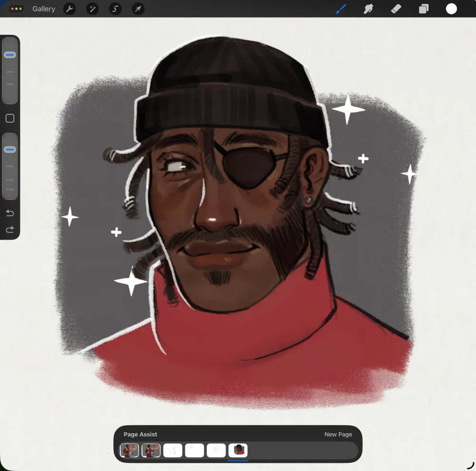Open the white color picker circle
Screen dimensions: 476x471
click(x=451, y=9)
